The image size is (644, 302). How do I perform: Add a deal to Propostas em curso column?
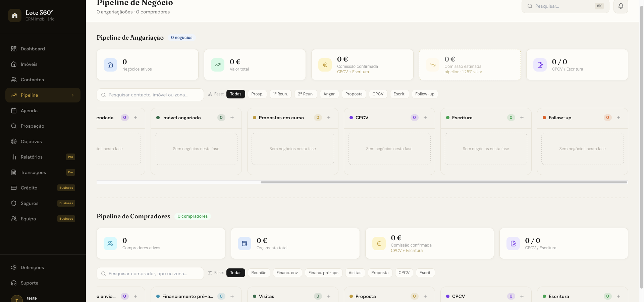(329, 118)
